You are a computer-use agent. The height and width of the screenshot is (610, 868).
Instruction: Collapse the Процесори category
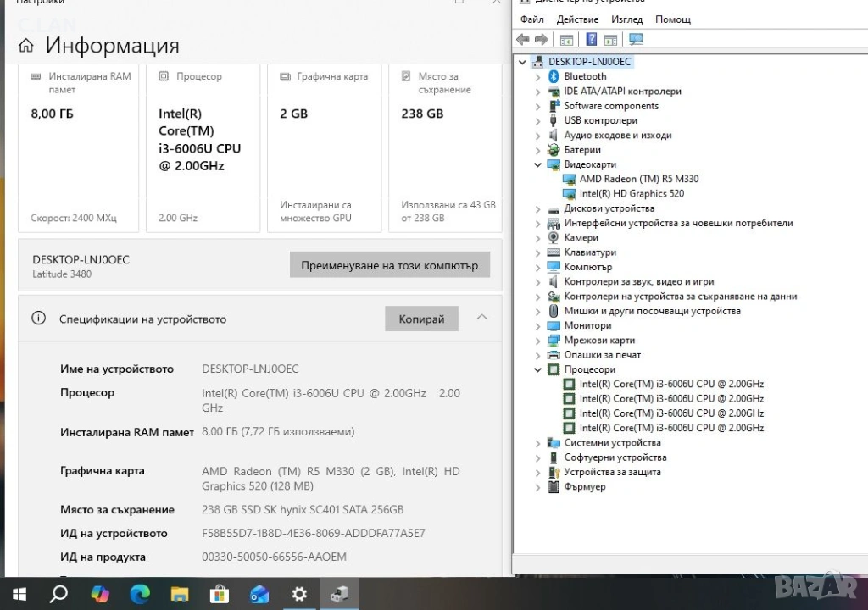tap(537, 370)
